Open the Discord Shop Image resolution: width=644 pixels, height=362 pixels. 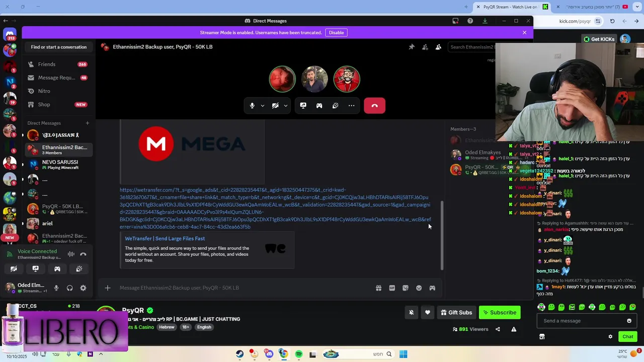click(58, 105)
